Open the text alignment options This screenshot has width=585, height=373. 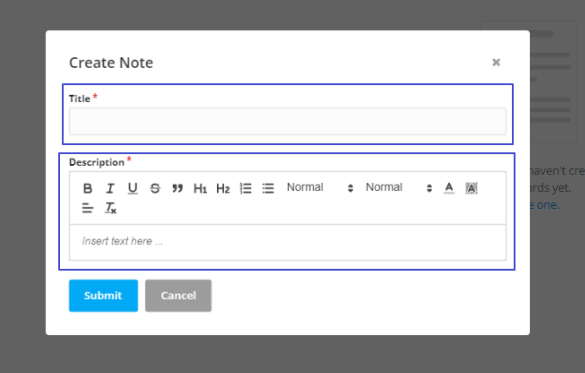point(88,208)
